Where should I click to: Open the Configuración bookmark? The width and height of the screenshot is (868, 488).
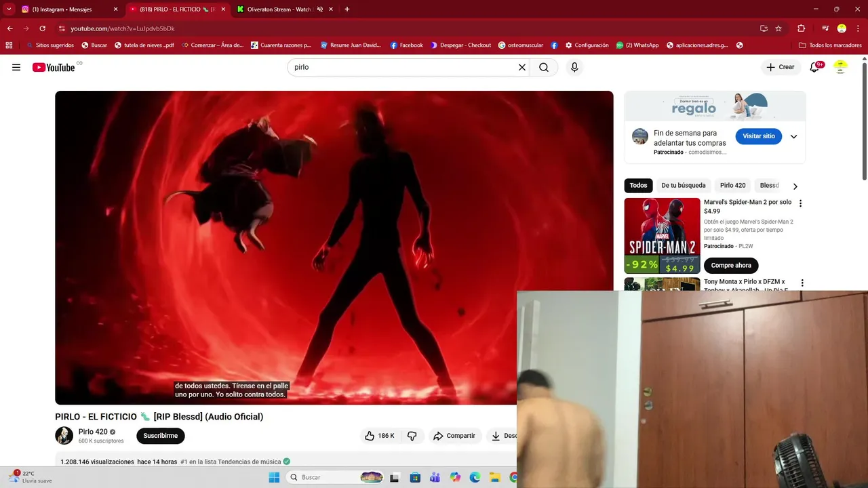pyautogui.click(x=587, y=45)
